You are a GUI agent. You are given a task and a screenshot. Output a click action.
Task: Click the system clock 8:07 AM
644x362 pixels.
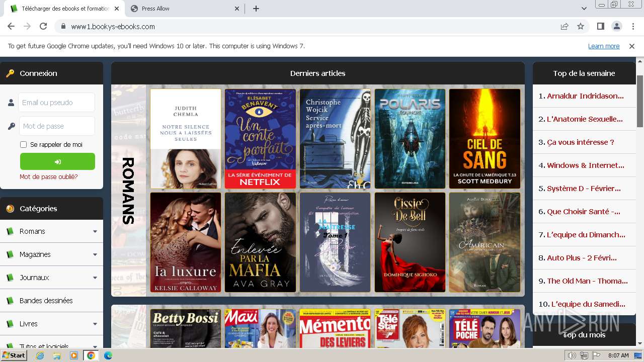click(618, 355)
